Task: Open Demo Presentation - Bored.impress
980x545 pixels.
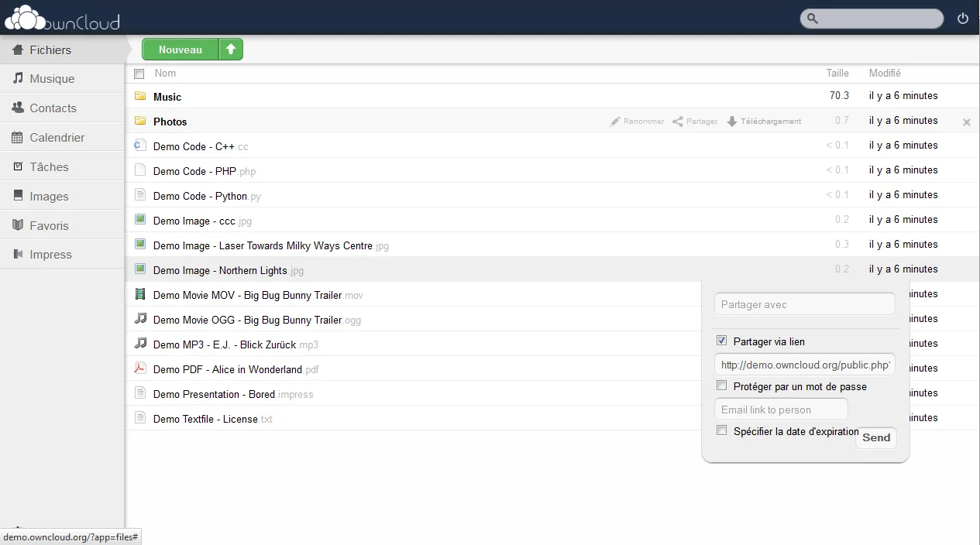Action: (233, 394)
